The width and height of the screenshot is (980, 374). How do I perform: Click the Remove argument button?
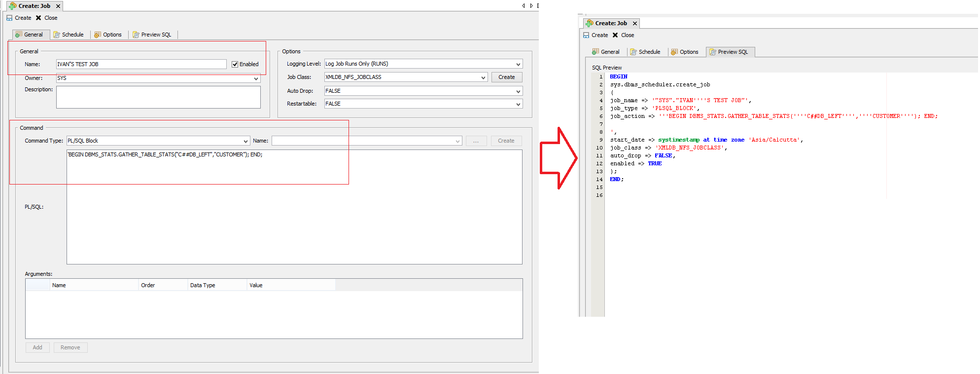(70, 347)
